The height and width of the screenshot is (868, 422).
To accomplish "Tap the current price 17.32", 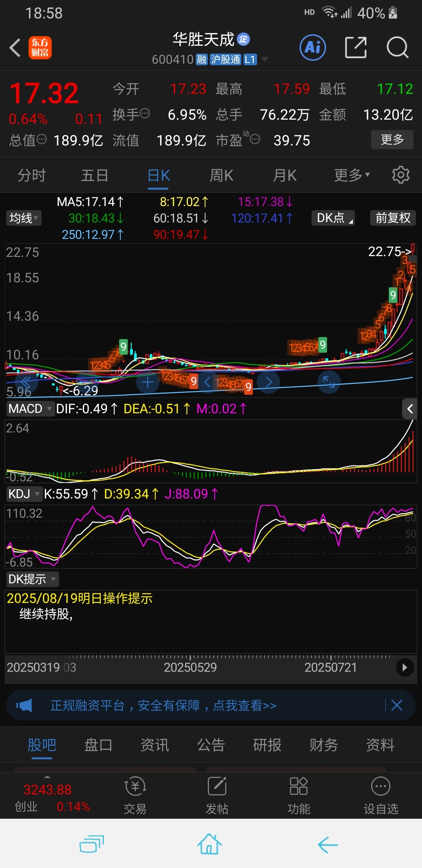I will [44, 93].
